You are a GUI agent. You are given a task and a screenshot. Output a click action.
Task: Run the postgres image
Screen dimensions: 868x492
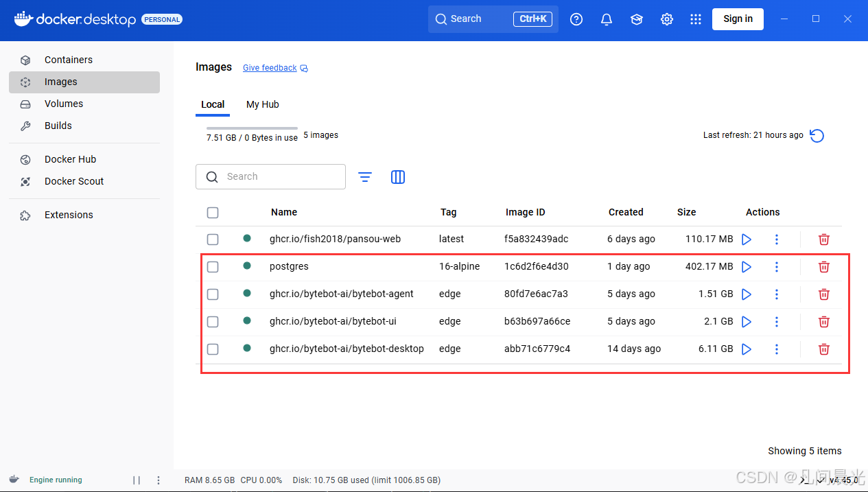(747, 266)
